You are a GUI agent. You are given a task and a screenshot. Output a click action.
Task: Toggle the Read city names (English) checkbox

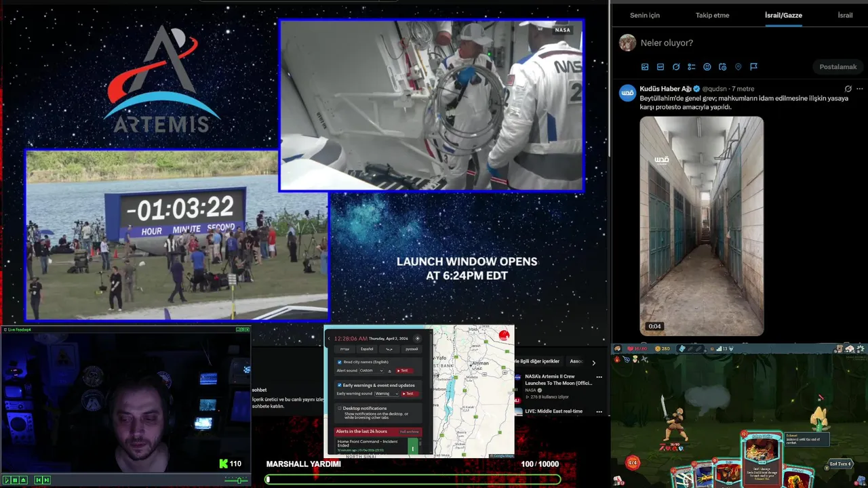coord(340,362)
